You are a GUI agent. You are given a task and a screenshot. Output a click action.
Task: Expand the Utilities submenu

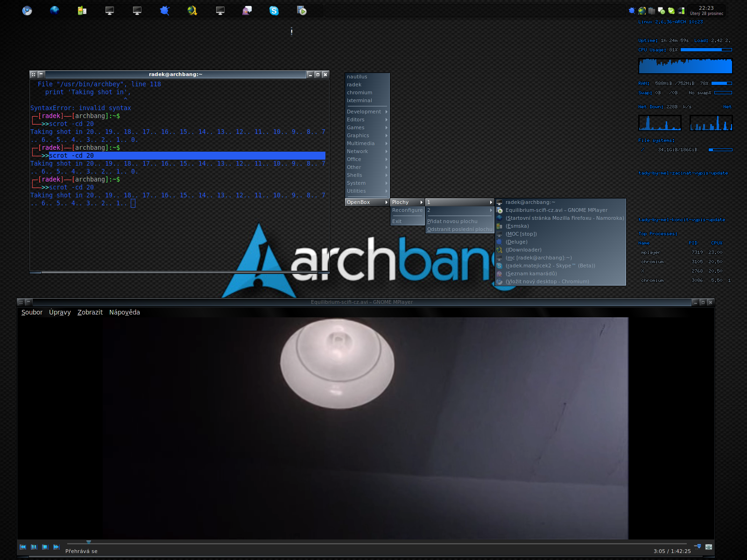(x=367, y=191)
